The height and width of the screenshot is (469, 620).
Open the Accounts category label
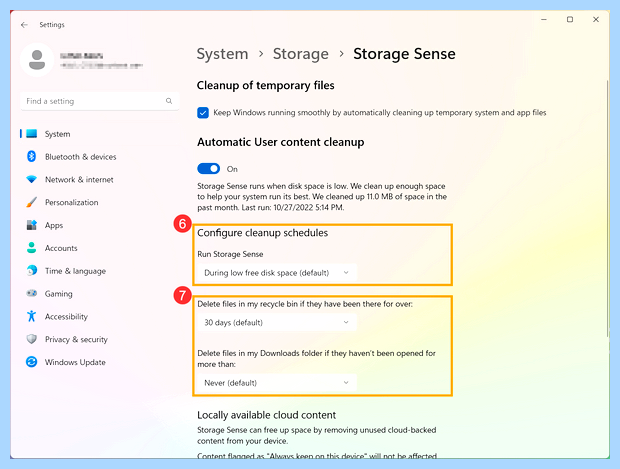pyautogui.click(x=61, y=248)
